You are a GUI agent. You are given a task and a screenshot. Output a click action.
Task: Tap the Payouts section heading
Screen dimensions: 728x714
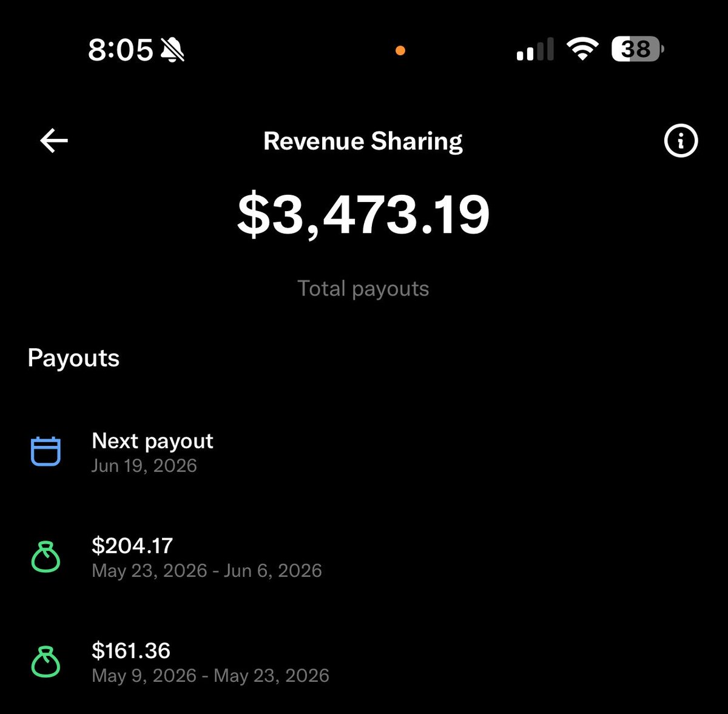[x=73, y=358]
